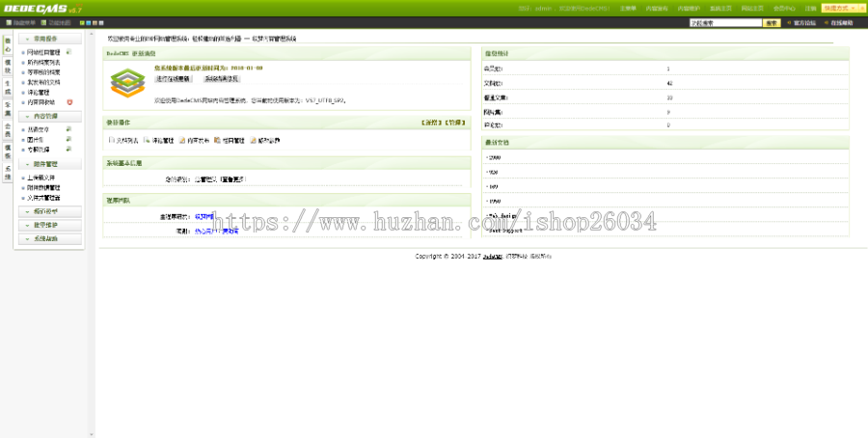Click the yellow 搜索 search button
The height and width of the screenshot is (438, 868).
tap(772, 23)
